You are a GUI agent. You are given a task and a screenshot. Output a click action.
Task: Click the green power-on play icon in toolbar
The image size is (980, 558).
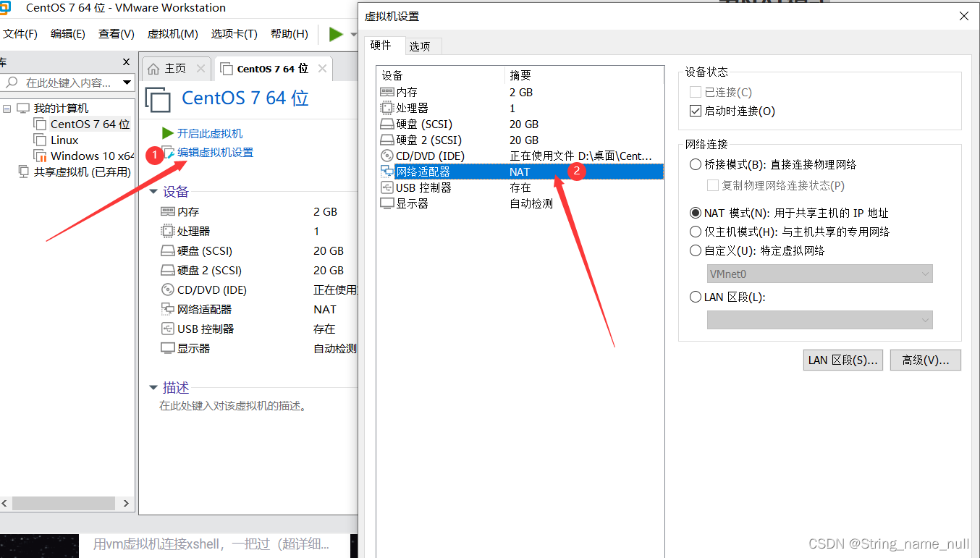[x=336, y=34]
